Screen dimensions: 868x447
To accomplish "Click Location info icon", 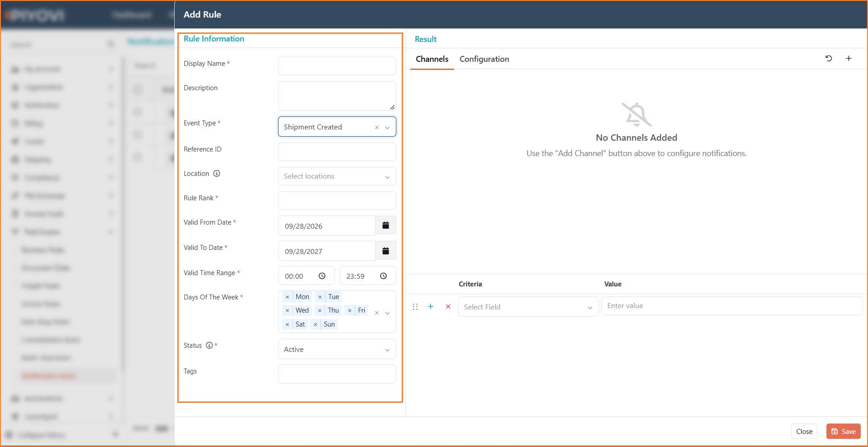I will click(217, 173).
